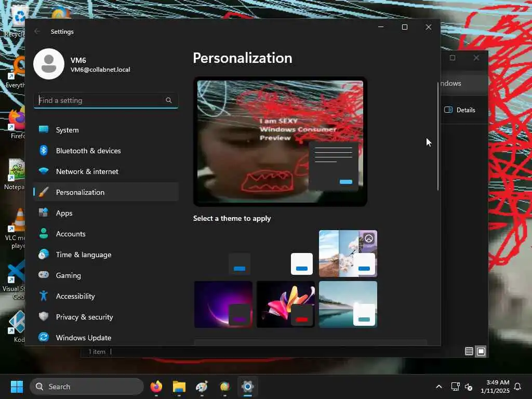Open Firefox from the taskbar
Image resolution: width=532 pixels, height=399 pixels.
point(156,387)
